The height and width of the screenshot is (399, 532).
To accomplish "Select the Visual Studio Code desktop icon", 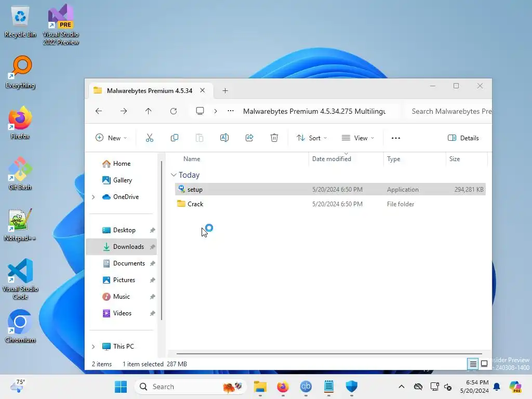I will click(20, 279).
